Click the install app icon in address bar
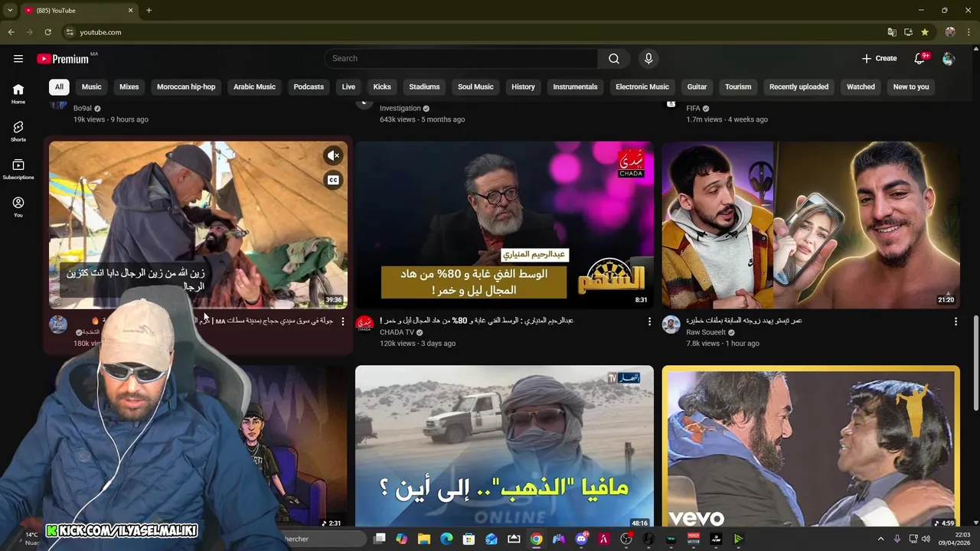Viewport: 980px width, 551px height. [908, 32]
